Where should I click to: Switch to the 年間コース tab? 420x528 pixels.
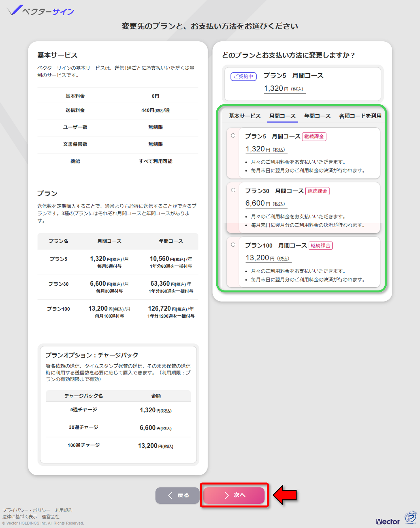[x=317, y=116]
